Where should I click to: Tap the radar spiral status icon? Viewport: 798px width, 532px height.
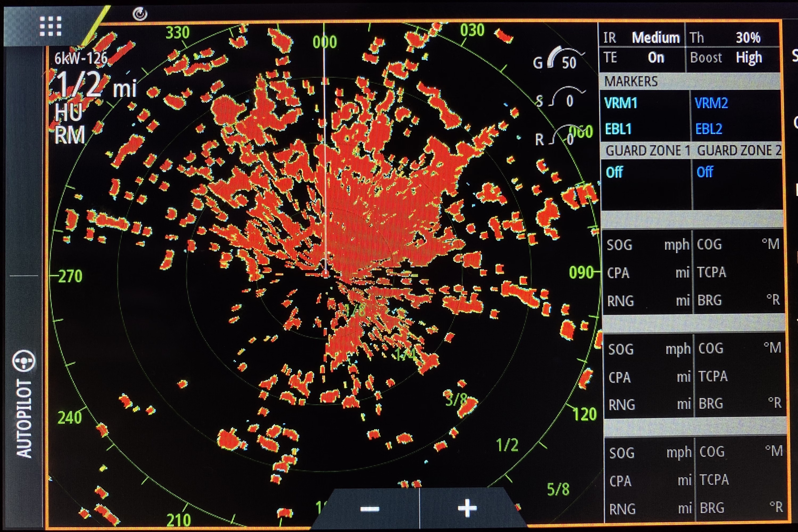(140, 14)
